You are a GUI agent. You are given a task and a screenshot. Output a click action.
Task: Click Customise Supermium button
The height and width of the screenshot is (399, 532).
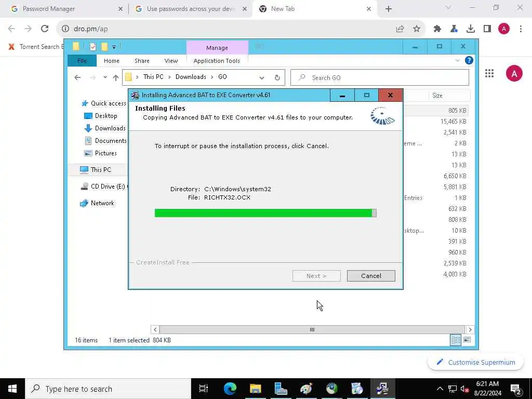(476, 362)
